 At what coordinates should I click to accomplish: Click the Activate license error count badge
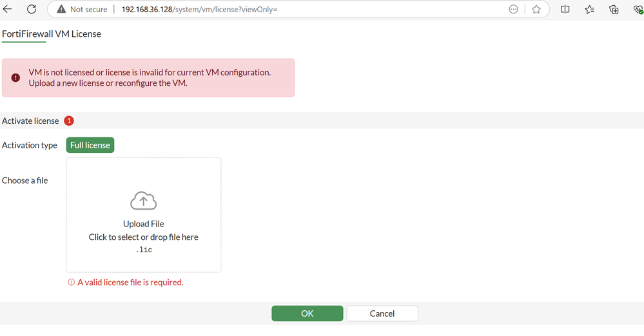(x=69, y=121)
